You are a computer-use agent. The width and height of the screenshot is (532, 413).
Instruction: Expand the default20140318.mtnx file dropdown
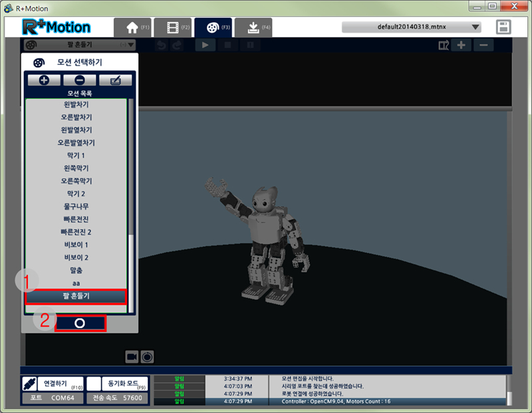click(x=412, y=27)
